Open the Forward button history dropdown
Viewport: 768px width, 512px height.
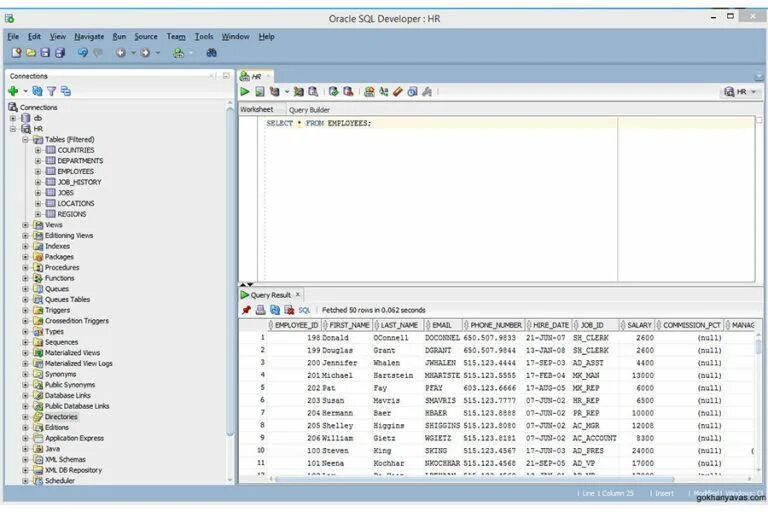point(158,53)
